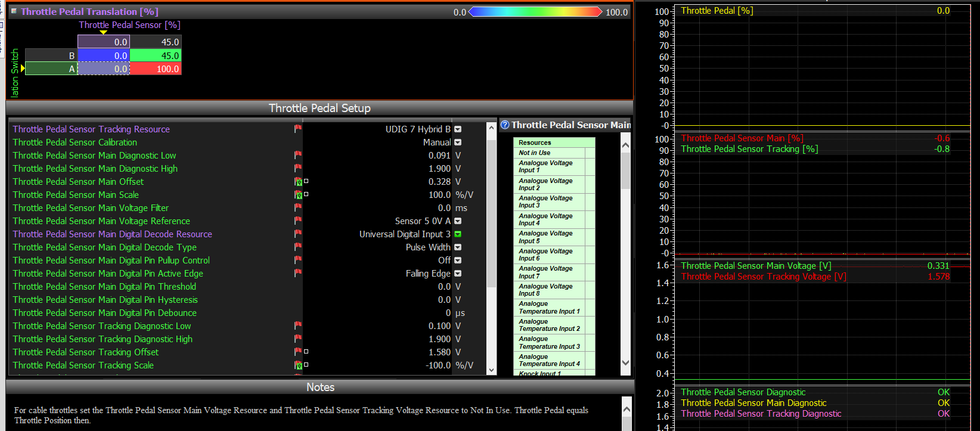This screenshot has width=980, height=431.
Task: Click the table grid icon beside Throttle Pedal Translation
Action: pos(14,11)
